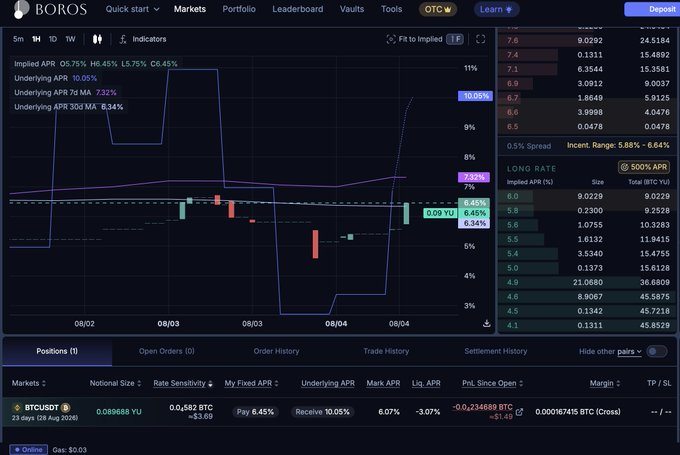Switch to Trade History tab

(x=386, y=351)
